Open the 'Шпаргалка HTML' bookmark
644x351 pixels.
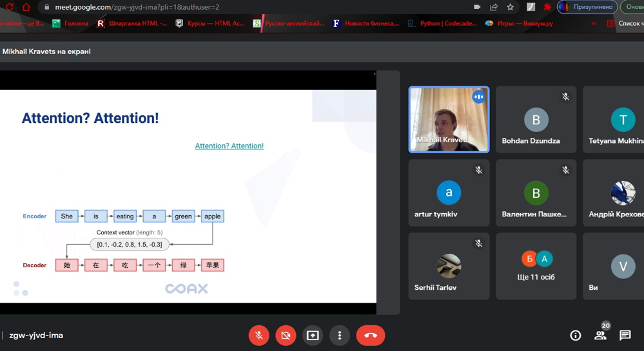pos(132,24)
